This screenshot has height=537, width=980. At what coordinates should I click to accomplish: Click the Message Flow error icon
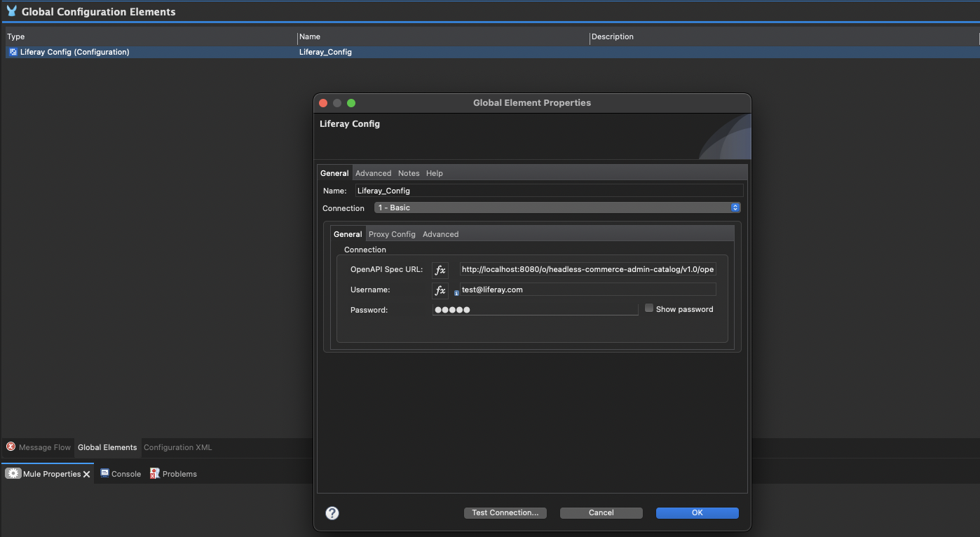tap(11, 447)
